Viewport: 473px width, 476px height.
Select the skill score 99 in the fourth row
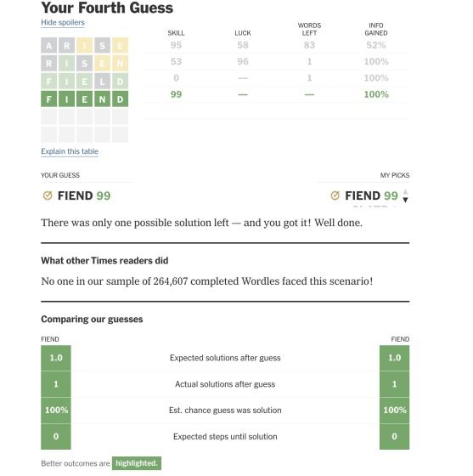(176, 94)
